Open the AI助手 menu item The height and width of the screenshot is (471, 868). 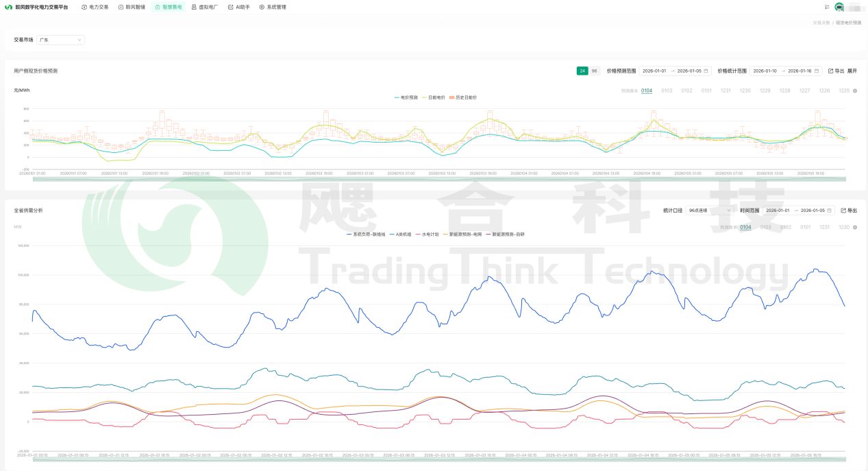(239, 7)
